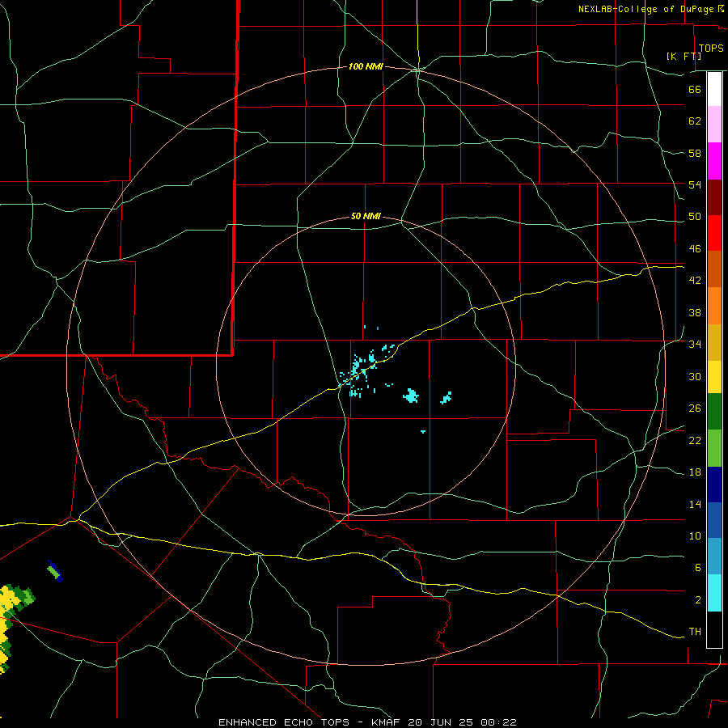728x728 pixels.
Task: Click the 6 legend value
Action: pyautogui.click(x=698, y=568)
